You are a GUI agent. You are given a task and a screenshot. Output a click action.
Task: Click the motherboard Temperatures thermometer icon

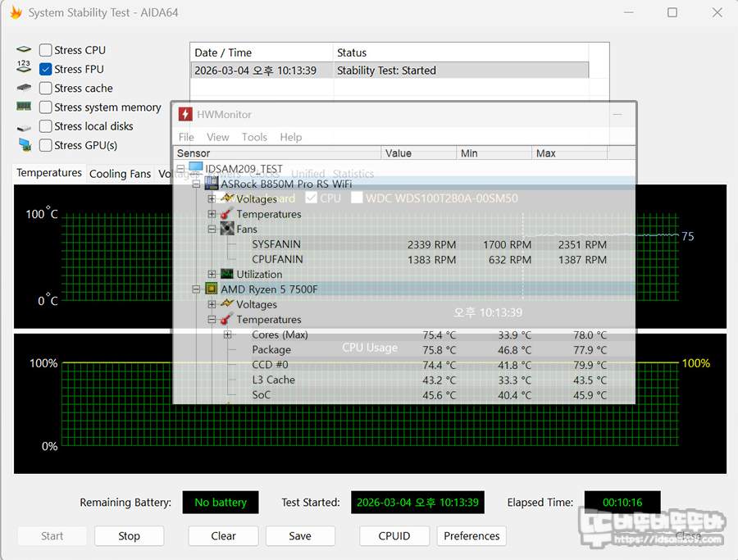[227, 214]
